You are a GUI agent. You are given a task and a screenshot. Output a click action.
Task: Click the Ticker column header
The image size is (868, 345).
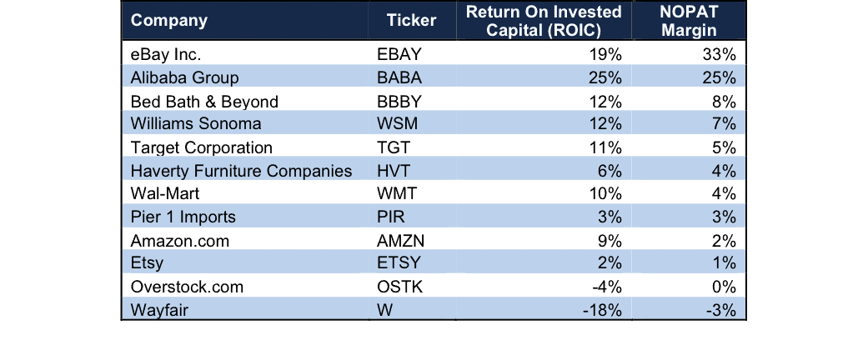411,21
